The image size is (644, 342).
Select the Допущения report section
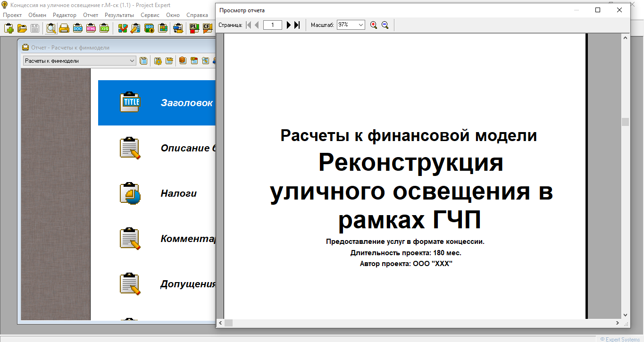(157, 284)
